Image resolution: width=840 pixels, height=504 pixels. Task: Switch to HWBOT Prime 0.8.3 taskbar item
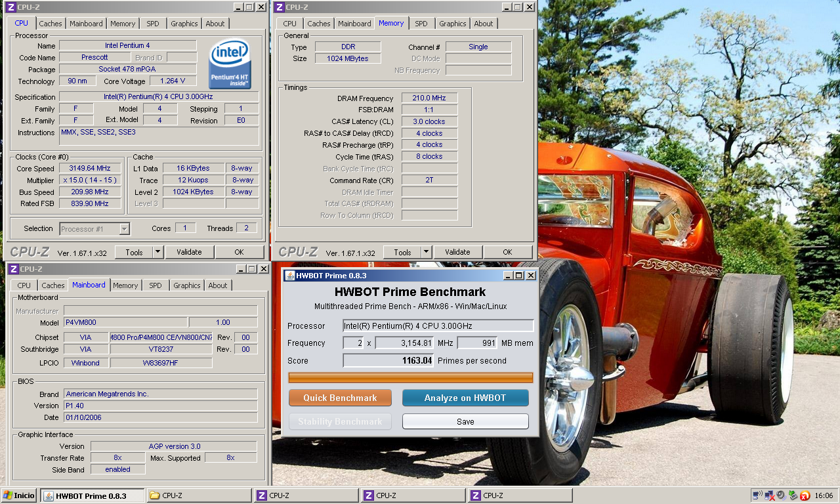tap(92, 495)
